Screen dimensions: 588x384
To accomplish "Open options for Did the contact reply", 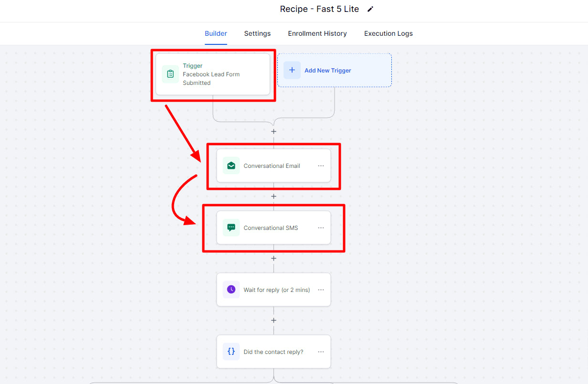I will 321,352.
